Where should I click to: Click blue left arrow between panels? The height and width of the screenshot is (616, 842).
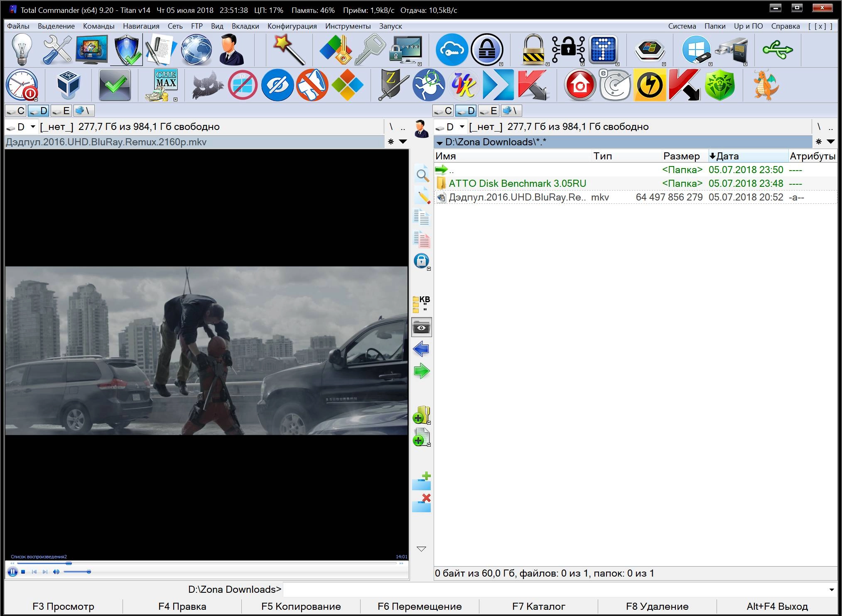coord(421,349)
